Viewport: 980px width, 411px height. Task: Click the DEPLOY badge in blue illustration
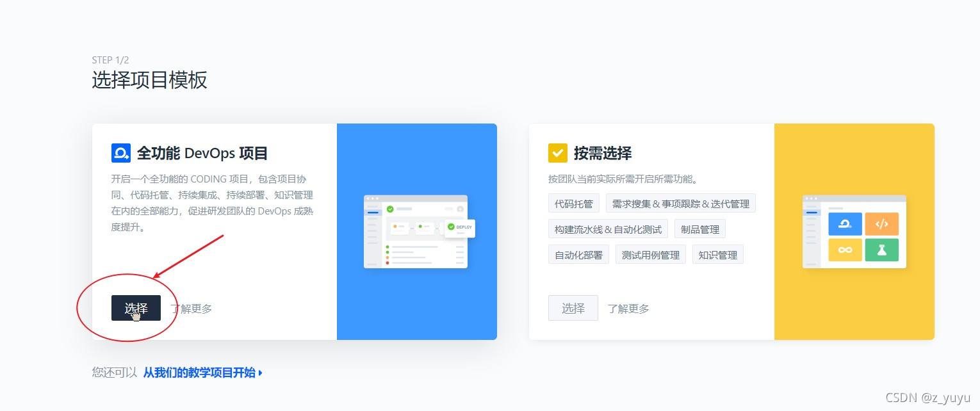pyautogui.click(x=461, y=228)
